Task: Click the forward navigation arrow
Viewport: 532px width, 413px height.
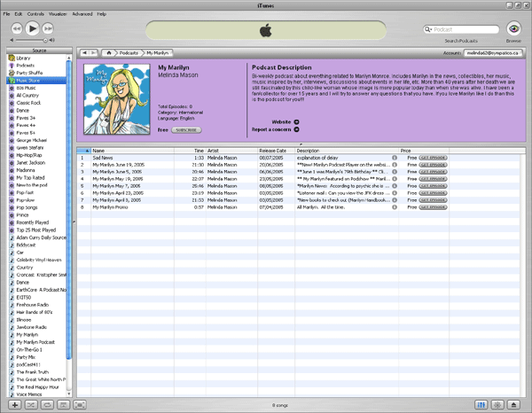Action: coord(93,53)
